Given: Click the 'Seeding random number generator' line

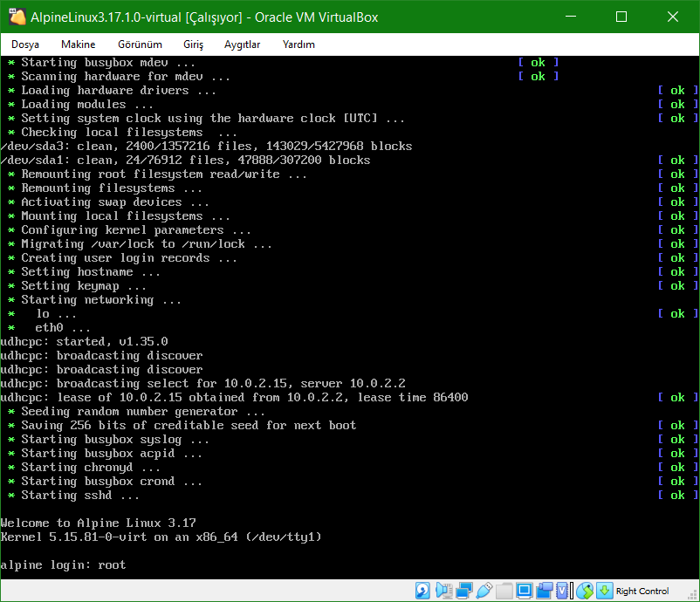Looking at the screenshot, I should (137, 412).
